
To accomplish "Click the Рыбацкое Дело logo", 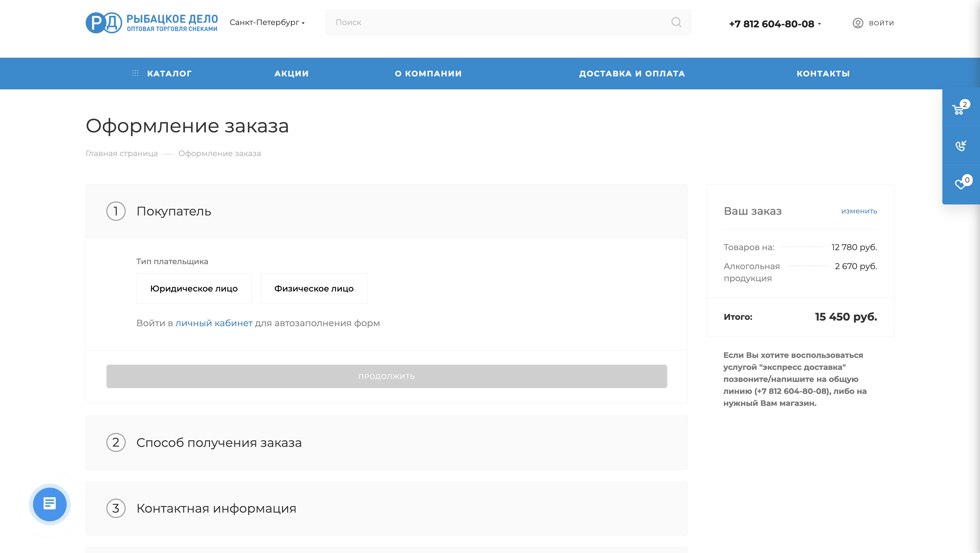I will point(151,22).
